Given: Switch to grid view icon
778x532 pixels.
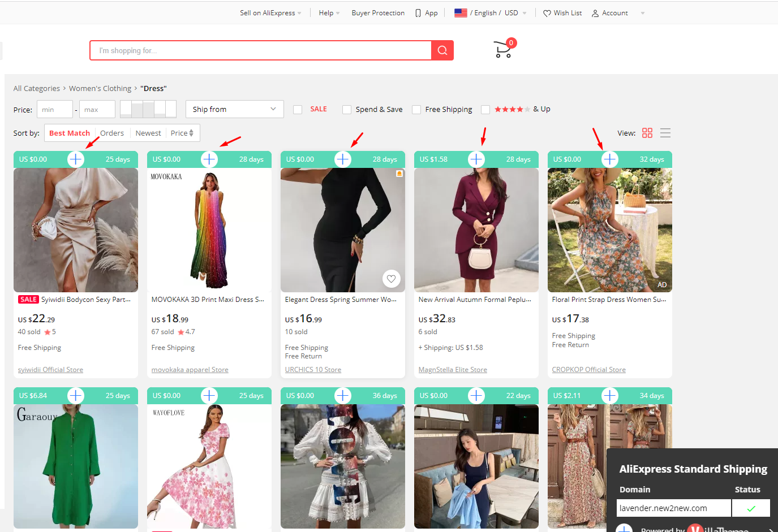Looking at the screenshot, I should coord(647,133).
